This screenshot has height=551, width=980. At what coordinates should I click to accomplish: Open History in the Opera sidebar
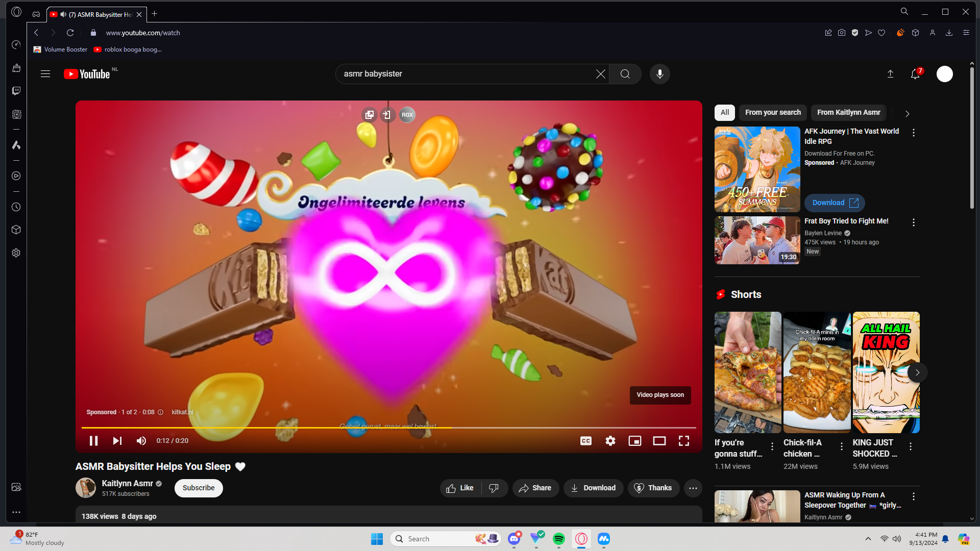point(16,207)
